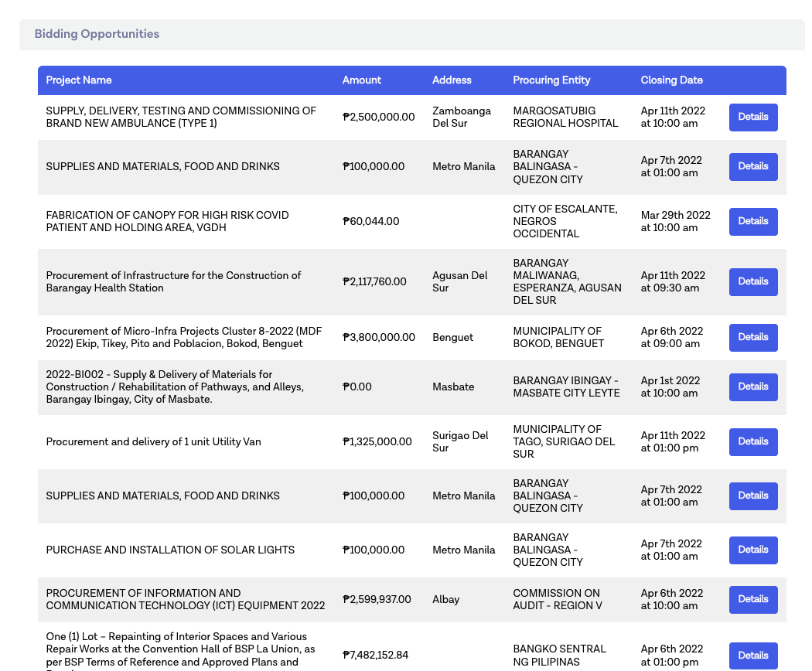
Task: Select the Address column header
Action: 452,80
